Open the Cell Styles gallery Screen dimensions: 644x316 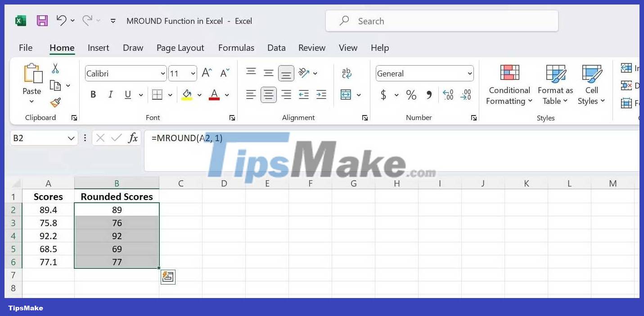coord(591,85)
